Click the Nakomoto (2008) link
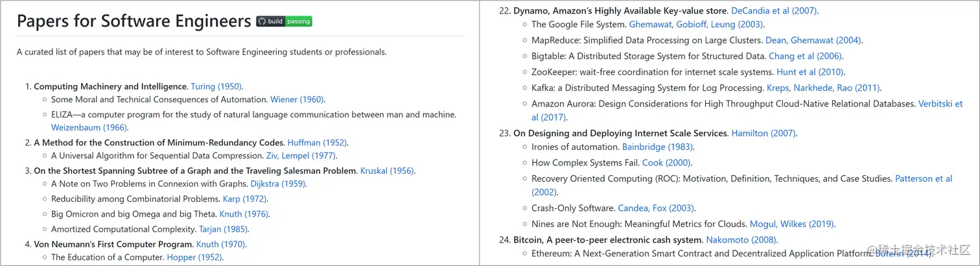 [x=741, y=239]
